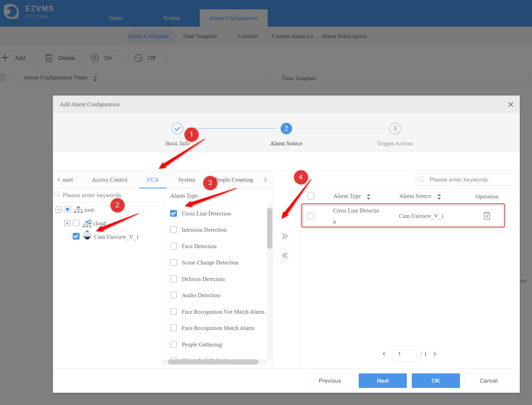Viewport: 532px width, 405px height.
Task: Expand the cloud tree node
Action: pos(67,223)
